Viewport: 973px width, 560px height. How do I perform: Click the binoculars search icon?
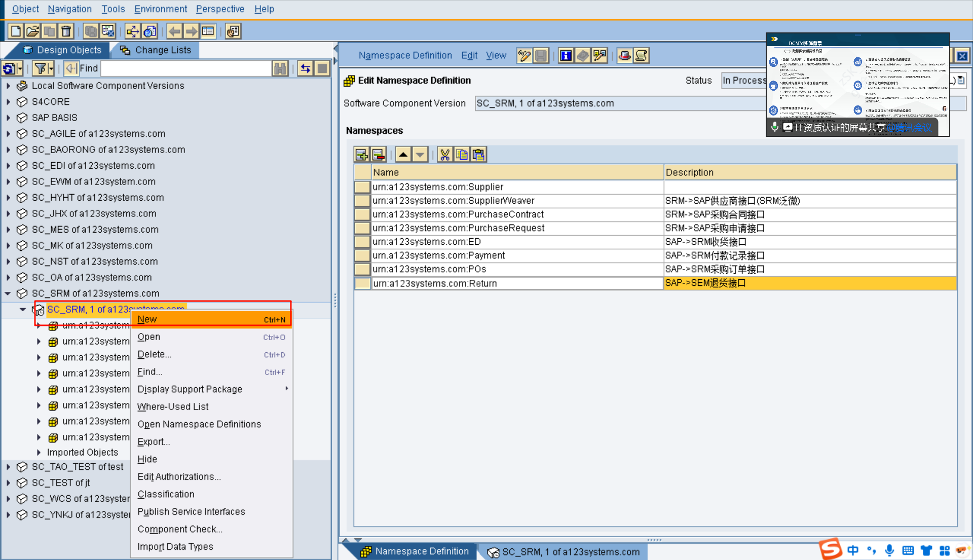[280, 68]
